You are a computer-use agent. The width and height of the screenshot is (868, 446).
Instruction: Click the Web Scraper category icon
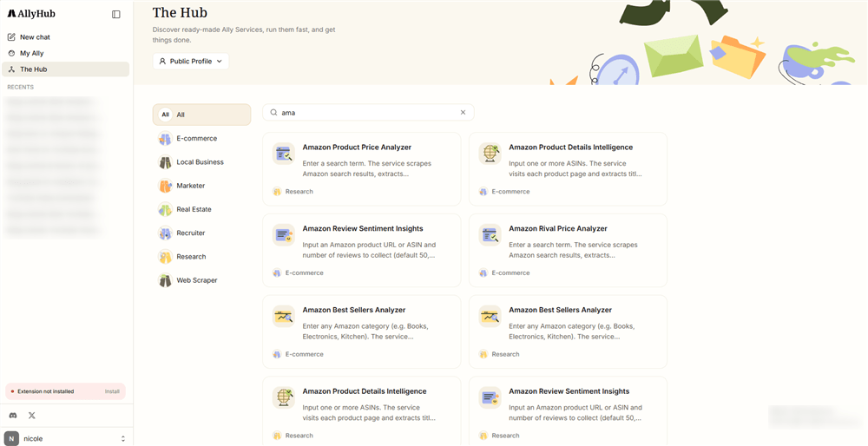point(165,280)
